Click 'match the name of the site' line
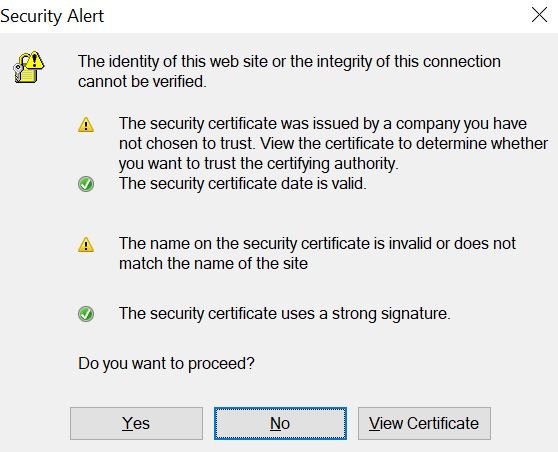The height and width of the screenshot is (452, 558). tap(214, 264)
